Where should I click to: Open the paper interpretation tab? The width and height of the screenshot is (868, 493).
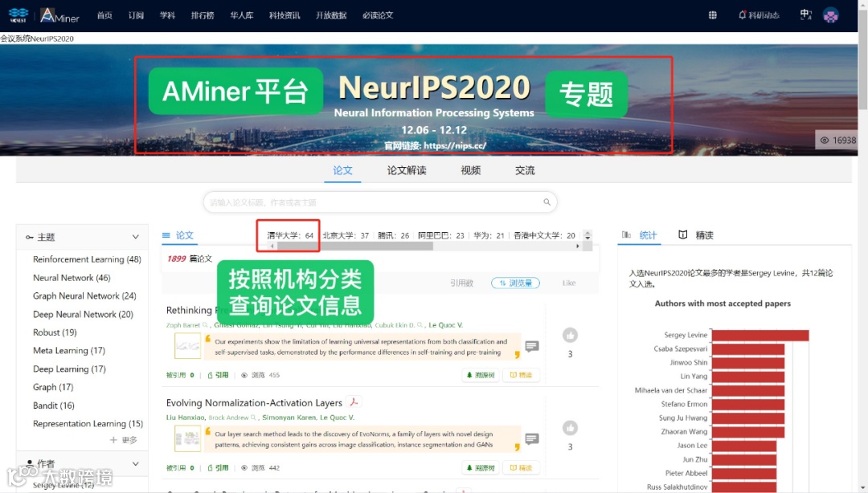(x=407, y=170)
